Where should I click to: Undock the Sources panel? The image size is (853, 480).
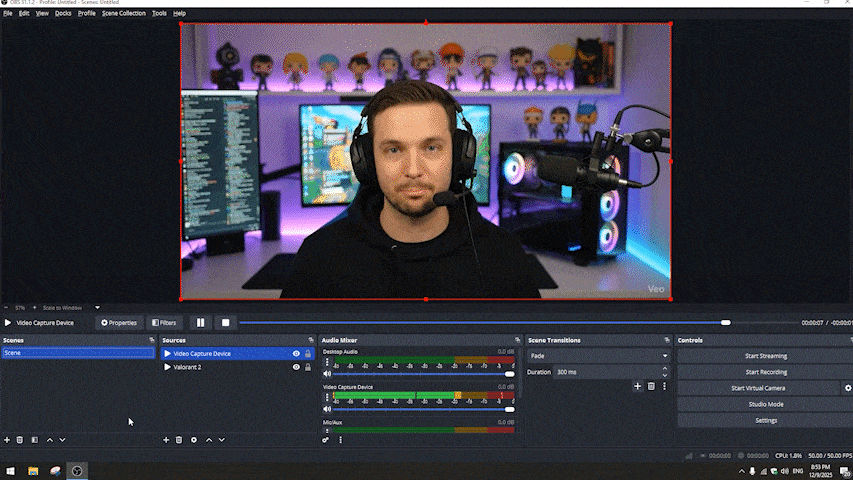point(311,340)
